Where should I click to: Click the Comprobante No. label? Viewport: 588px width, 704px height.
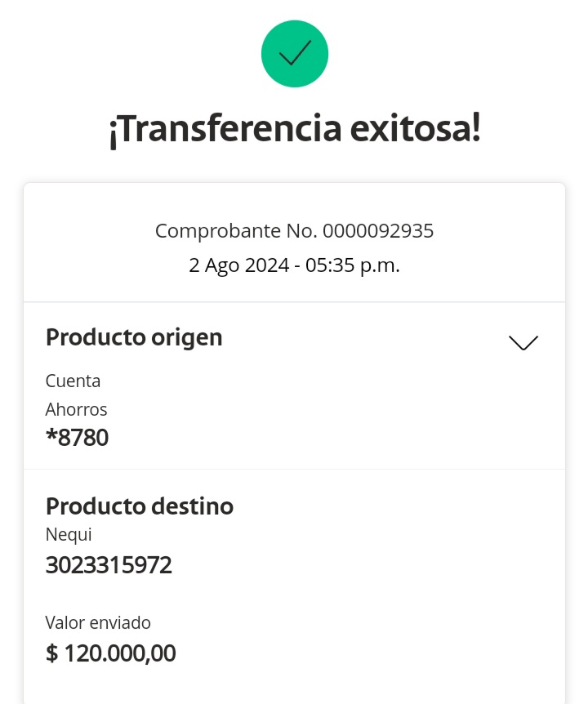[x=236, y=231]
